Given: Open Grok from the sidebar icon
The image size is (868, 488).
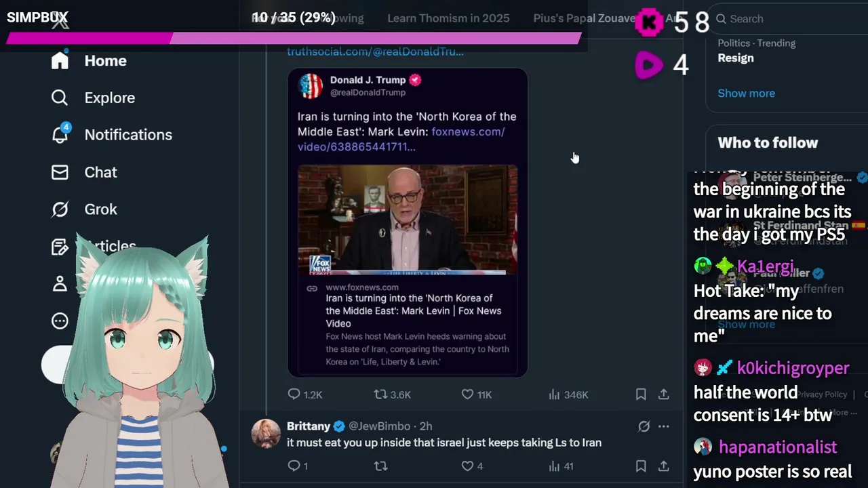Looking at the screenshot, I should (60, 209).
